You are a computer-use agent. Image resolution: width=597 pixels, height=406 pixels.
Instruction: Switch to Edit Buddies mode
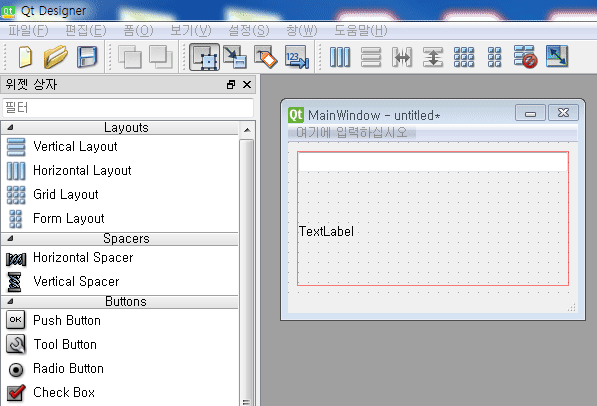(x=265, y=57)
